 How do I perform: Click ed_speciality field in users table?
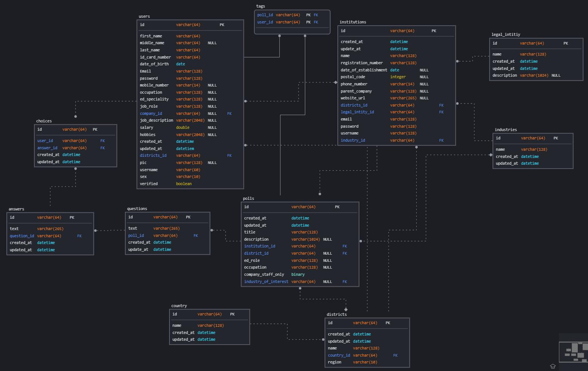(190, 99)
